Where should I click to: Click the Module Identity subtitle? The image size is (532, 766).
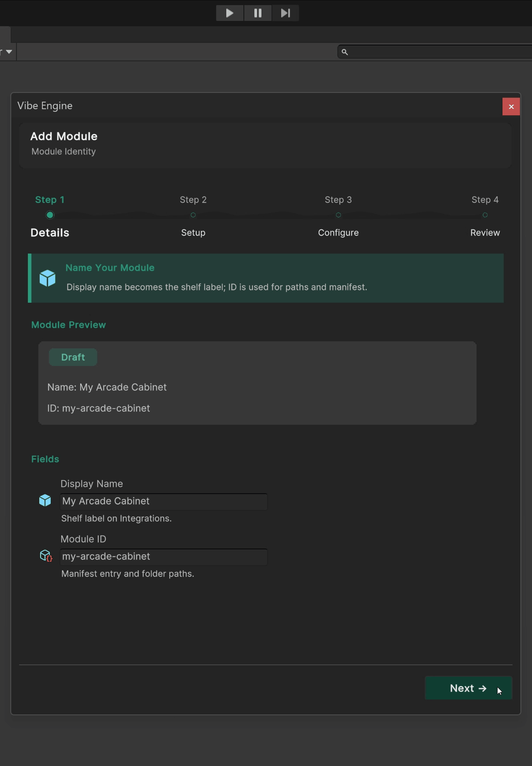(x=64, y=151)
